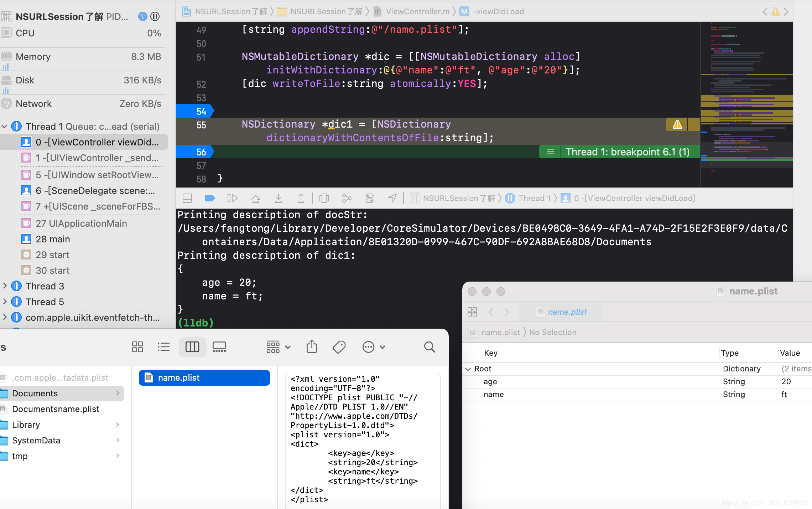Open debug memory graph
812x509 pixels.
coord(347,198)
